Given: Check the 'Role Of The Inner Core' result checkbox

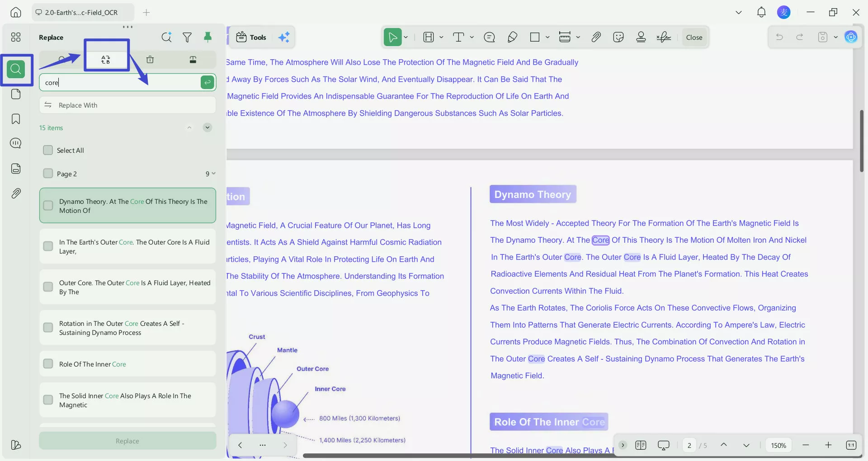Looking at the screenshot, I should pyautogui.click(x=48, y=363).
